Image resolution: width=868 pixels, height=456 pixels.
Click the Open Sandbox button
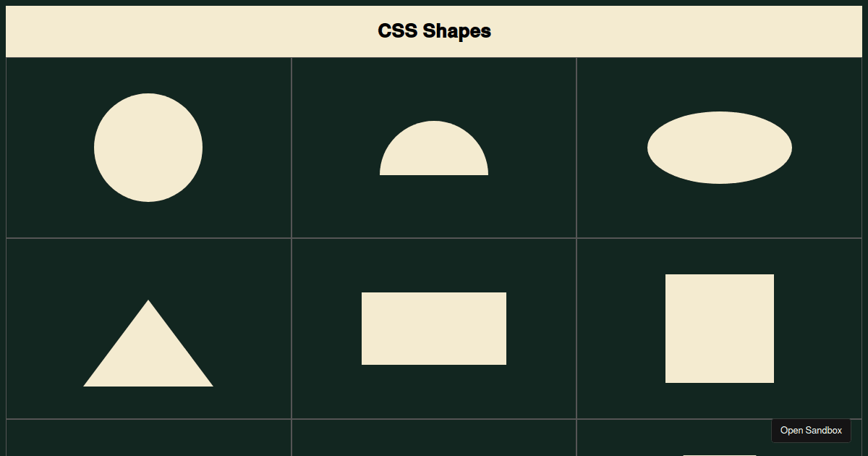[x=811, y=430]
